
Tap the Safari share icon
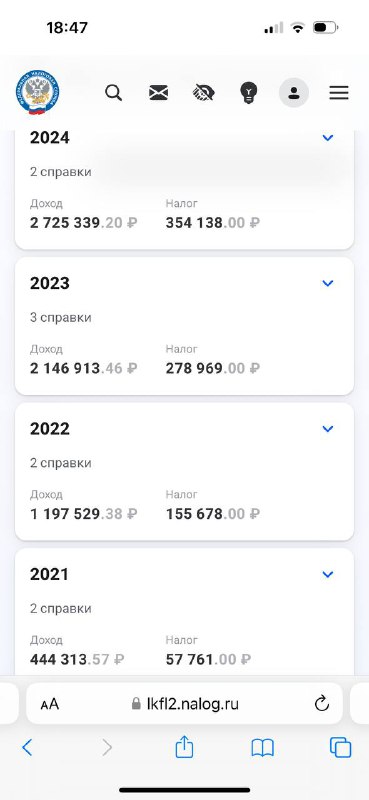click(184, 747)
